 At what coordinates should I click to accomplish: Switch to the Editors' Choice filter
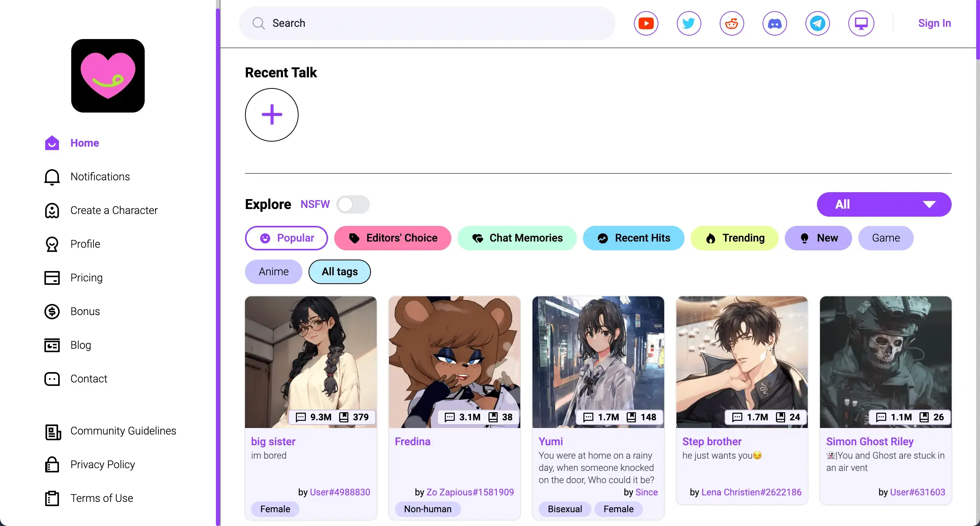(x=392, y=238)
